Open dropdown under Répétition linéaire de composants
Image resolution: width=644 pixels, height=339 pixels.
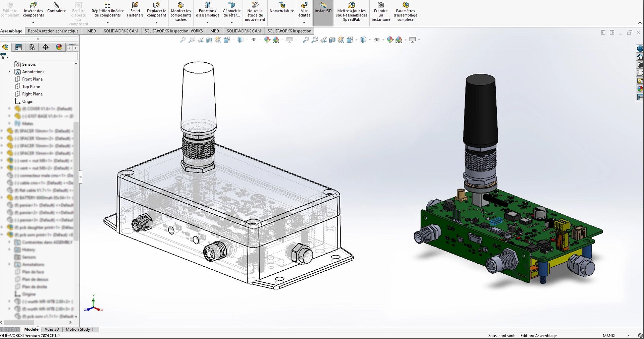click(x=108, y=23)
